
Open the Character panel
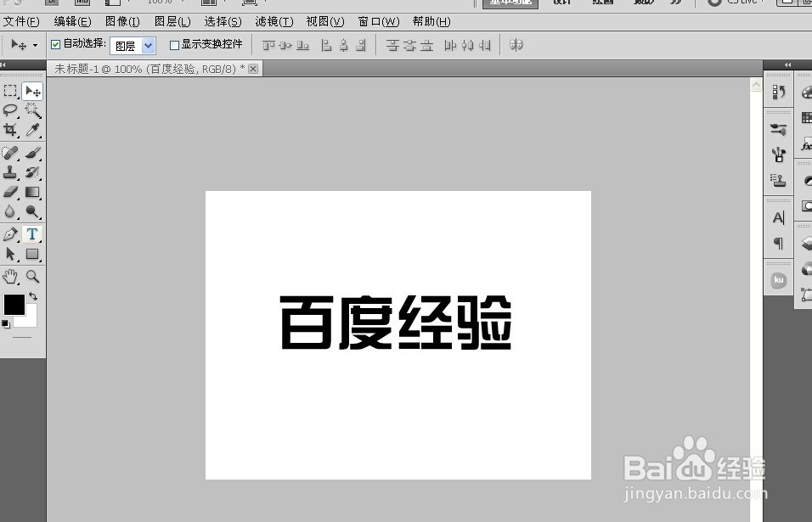778,217
